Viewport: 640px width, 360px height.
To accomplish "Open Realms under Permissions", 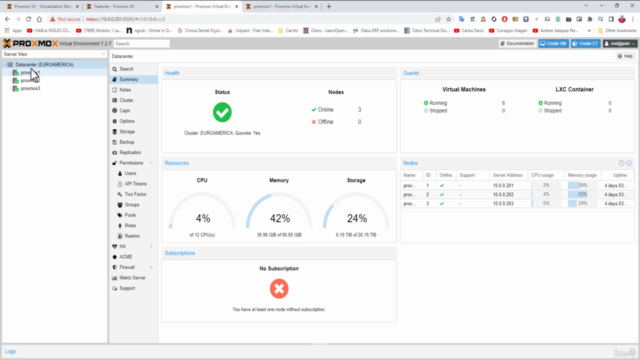I will (133, 236).
